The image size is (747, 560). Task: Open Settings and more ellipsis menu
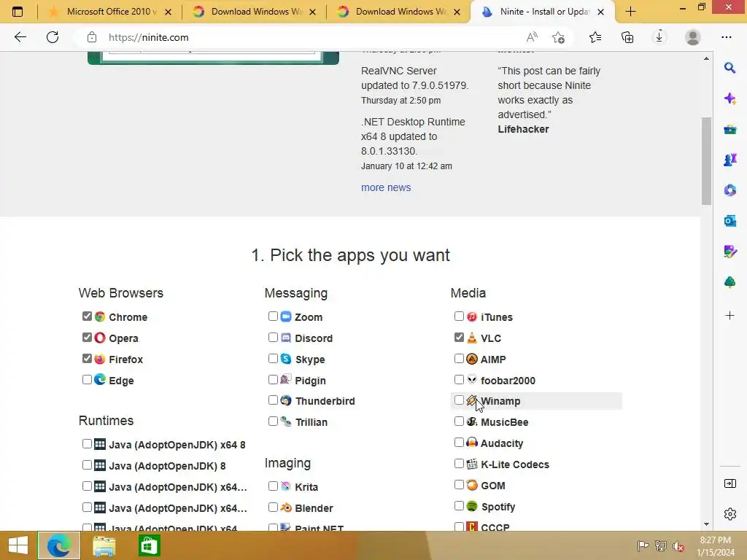pyautogui.click(x=726, y=37)
